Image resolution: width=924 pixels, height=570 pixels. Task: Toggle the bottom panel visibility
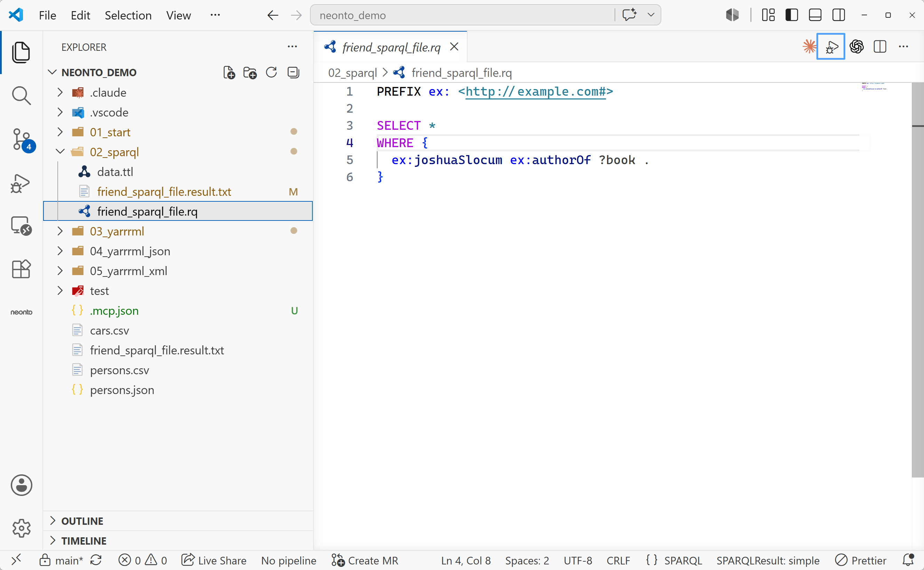(x=815, y=15)
